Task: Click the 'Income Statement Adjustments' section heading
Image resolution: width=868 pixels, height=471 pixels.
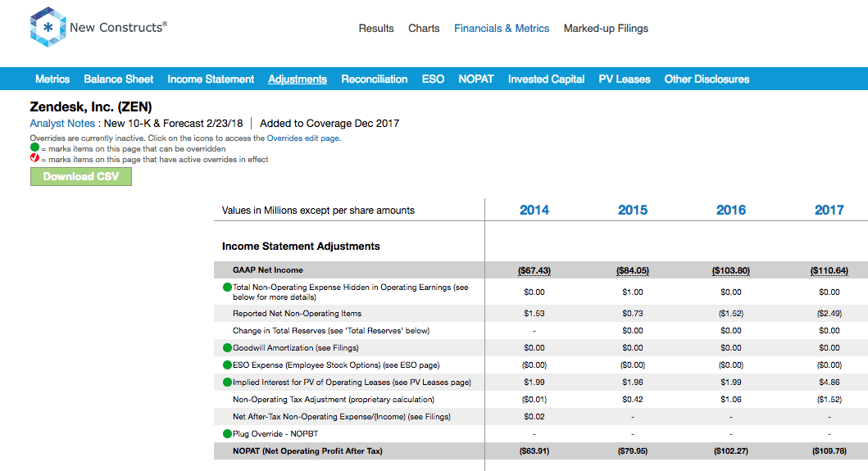Action: [x=301, y=247]
